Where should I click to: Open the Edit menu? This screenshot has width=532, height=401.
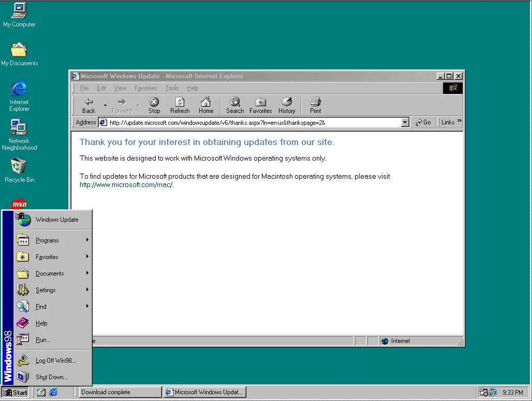[101, 88]
